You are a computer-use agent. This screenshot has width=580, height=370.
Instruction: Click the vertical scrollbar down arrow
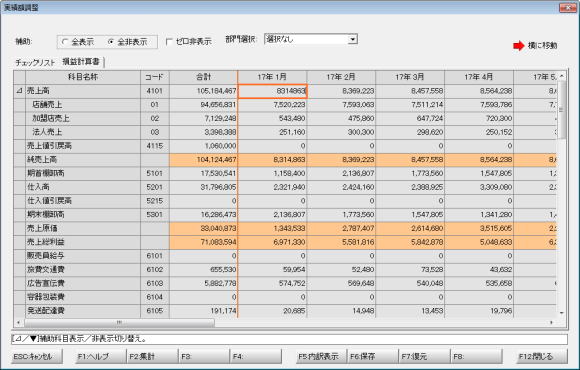[562, 313]
